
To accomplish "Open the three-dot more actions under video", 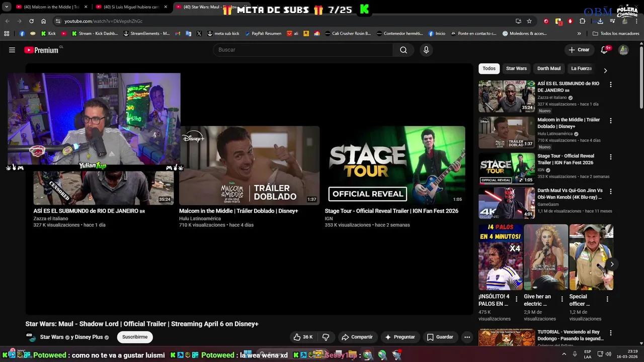I will point(467,337).
